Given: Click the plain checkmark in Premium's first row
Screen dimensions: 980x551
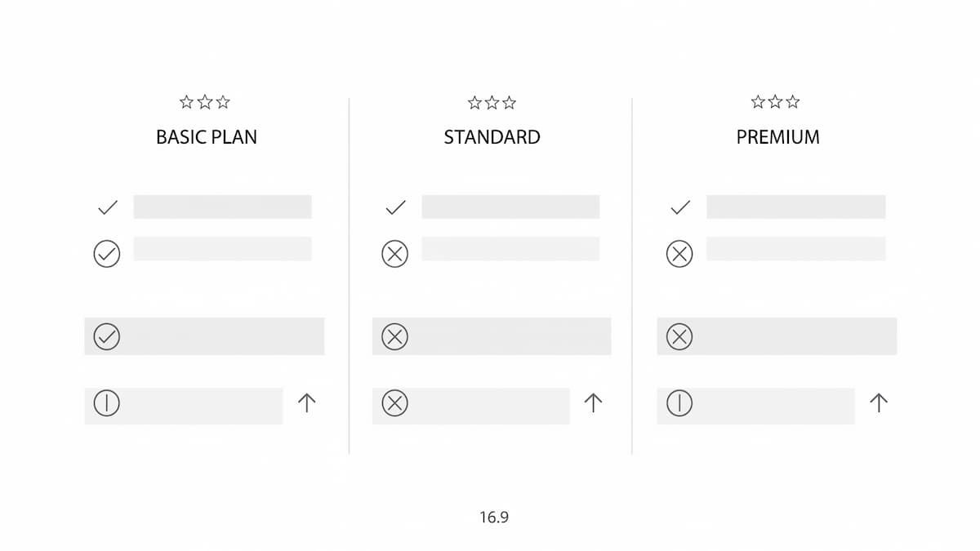Looking at the screenshot, I should click(680, 207).
